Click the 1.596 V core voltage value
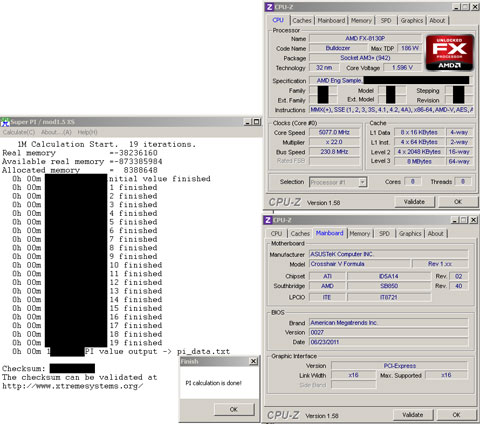The height and width of the screenshot is (424, 480). tap(402, 68)
